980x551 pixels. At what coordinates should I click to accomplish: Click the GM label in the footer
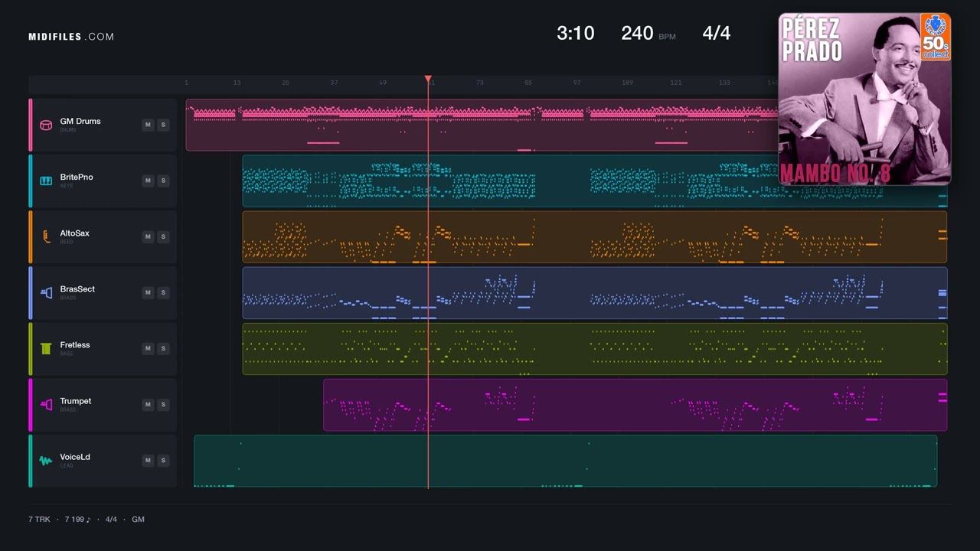[138, 520]
